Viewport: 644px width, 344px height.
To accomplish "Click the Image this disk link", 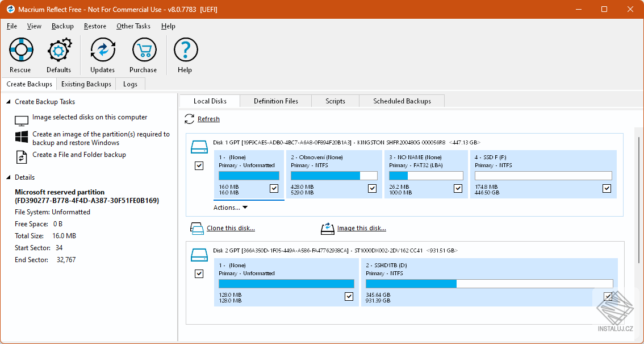I will [361, 229].
